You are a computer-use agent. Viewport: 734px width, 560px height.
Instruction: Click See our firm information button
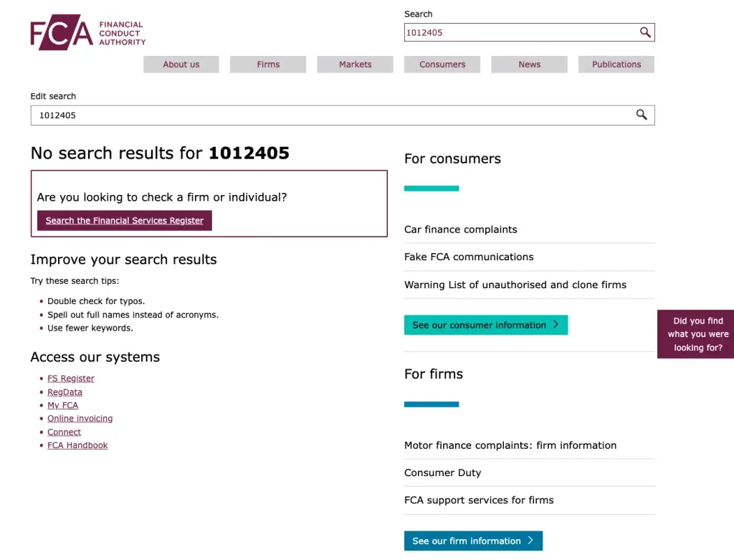[473, 541]
